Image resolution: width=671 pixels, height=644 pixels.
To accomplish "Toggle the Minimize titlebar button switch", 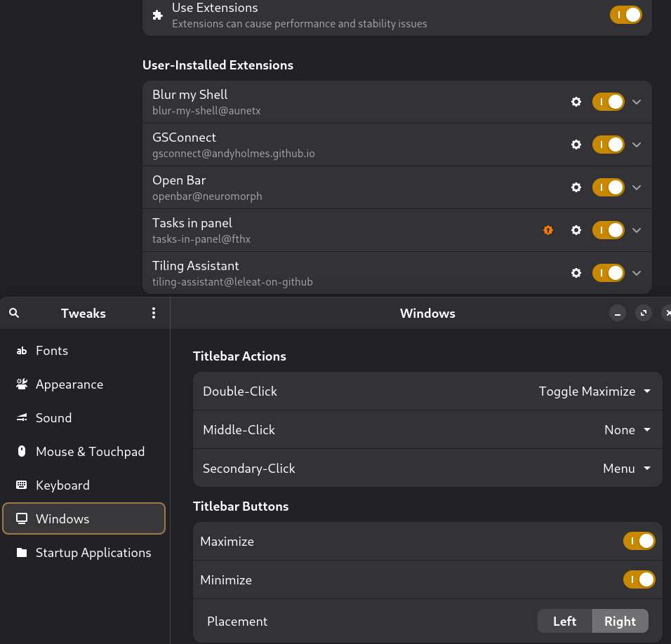I will (639, 579).
